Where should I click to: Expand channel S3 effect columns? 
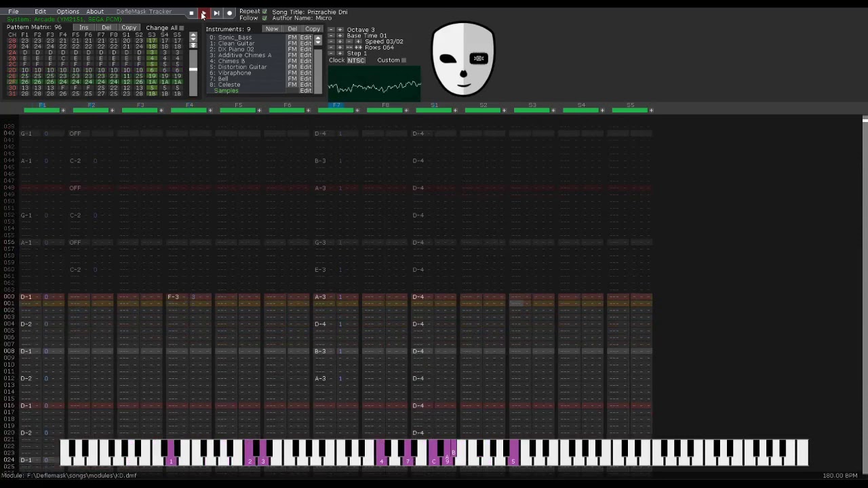click(x=553, y=110)
